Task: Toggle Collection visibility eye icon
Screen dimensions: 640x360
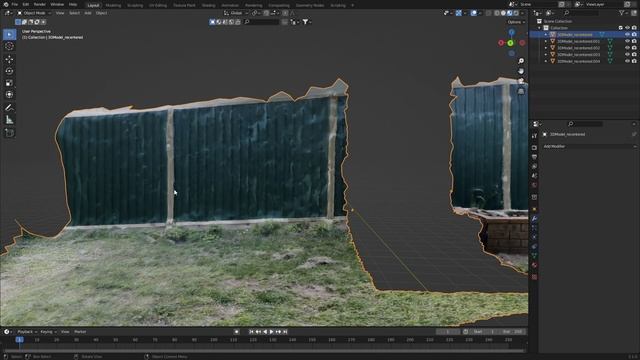Action: (627, 28)
